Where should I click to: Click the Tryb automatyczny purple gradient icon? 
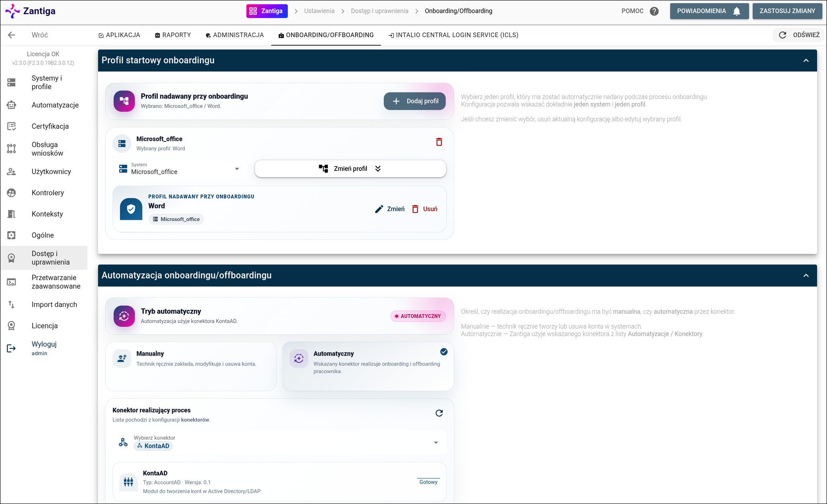pos(124,316)
